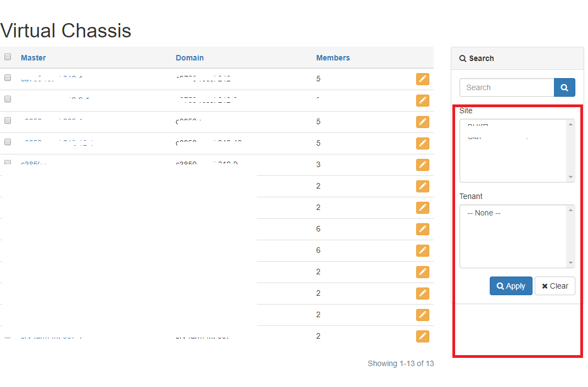Edit the second row's virtual chassis

point(423,101)
